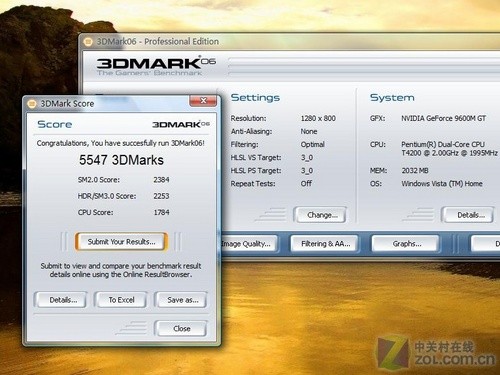Viewport: 500px width, 375px height.
Task: Select the '5547 3DMarks' score text
Action: click(x=121, y=160)
